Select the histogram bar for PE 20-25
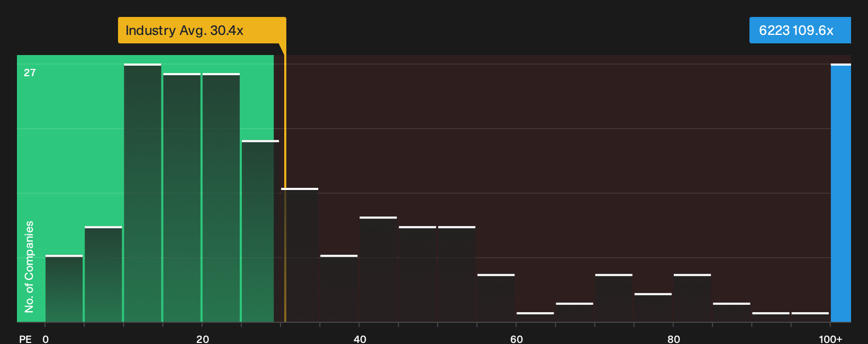This screenshot has height=344, width=868. [221, 197]
